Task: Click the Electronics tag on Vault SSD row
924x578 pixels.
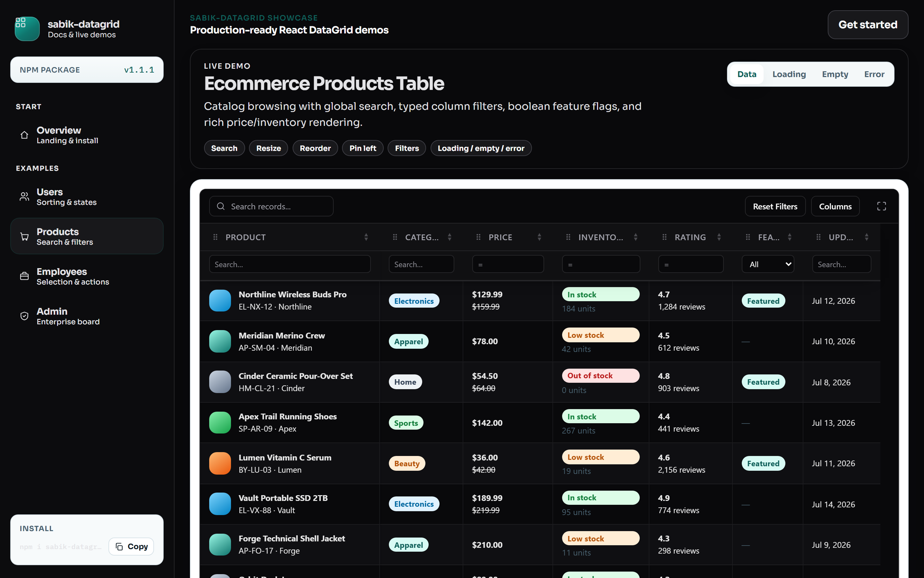Action: coord(414,504)
